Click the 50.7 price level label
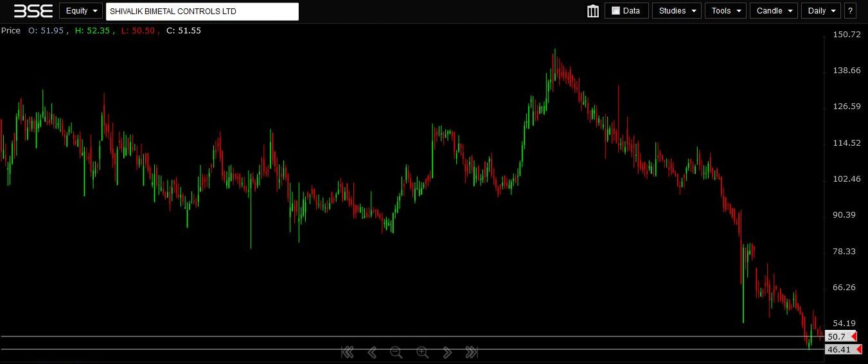The height and width of the screenshot is (364, 868). click(x=837, y=336)
